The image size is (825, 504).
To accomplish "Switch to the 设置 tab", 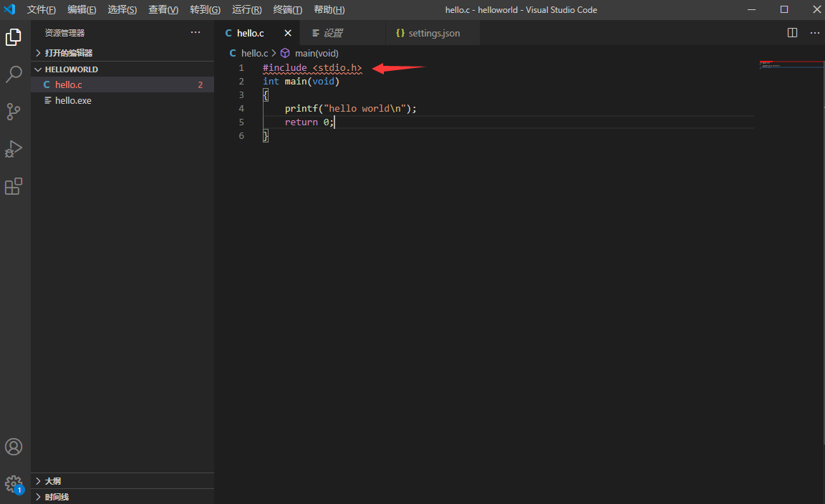I will [342, 33].
